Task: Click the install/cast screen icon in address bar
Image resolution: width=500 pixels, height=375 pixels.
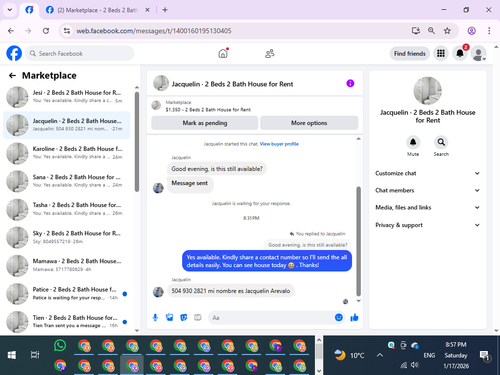Action: 416,31
